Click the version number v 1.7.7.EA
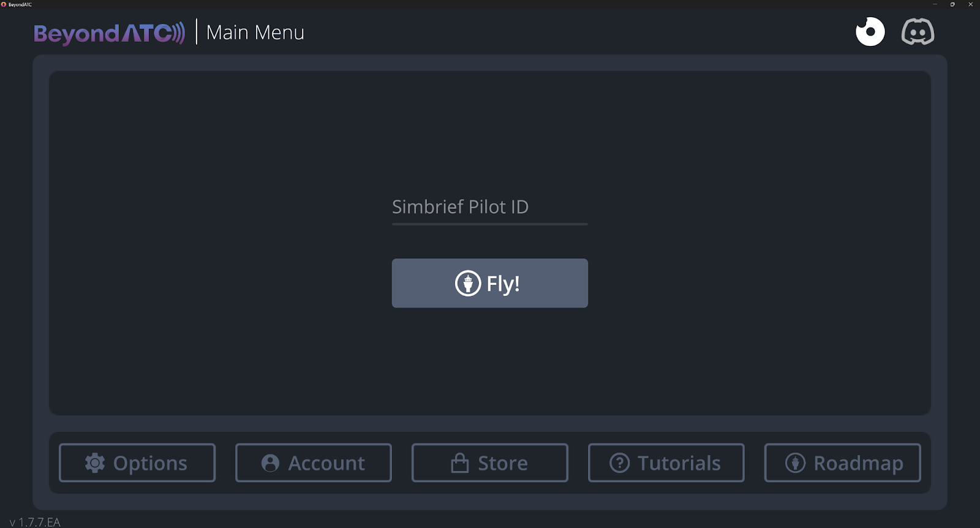This screenshot has height=528, width=980. (35, 522)
